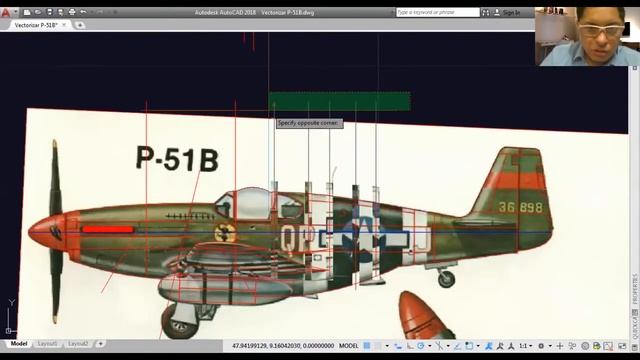The image size is (640, 360).
Task: Click the isolate objects icon
Action: tap(571, 346)
